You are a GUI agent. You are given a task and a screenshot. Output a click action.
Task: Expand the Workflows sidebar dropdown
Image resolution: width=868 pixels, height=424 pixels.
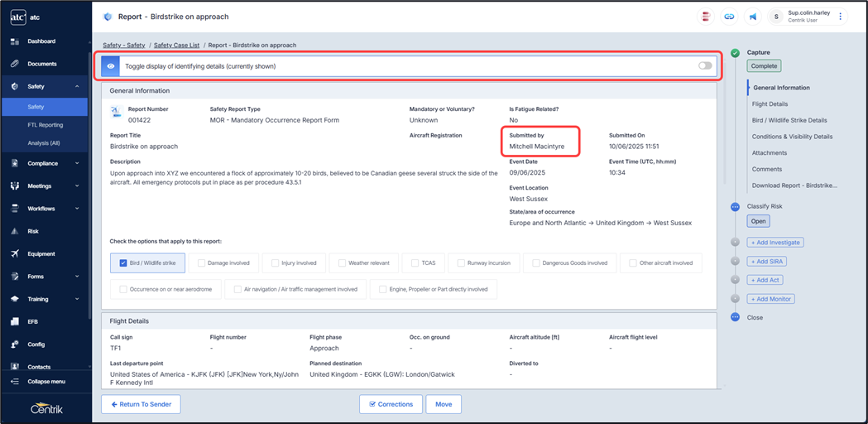77,209
